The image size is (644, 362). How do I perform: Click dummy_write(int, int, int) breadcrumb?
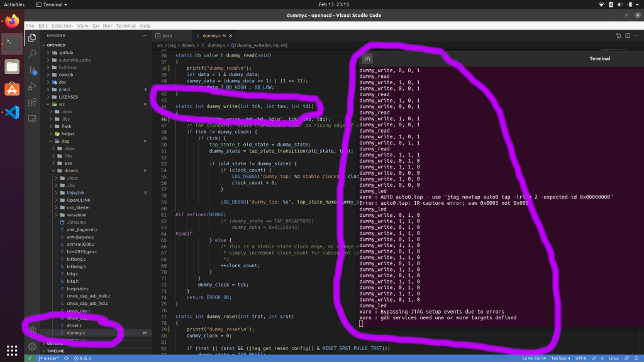pos(262,45)
